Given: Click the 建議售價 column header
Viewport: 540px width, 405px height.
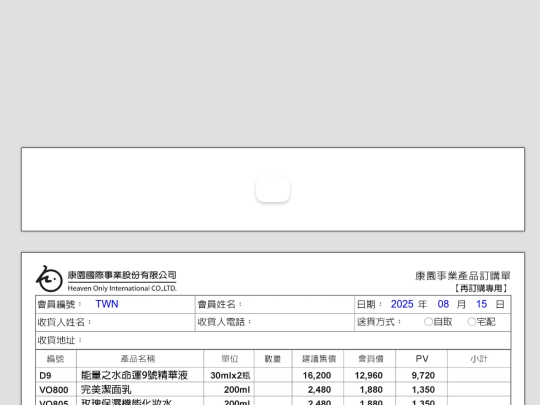Looking at the screenshot, I should pyautogui.click(x=319, y=359).
